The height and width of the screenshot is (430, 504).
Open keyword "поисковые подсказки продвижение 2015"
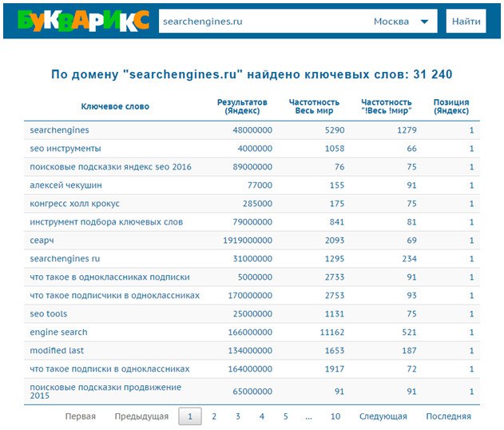point(105,392)
